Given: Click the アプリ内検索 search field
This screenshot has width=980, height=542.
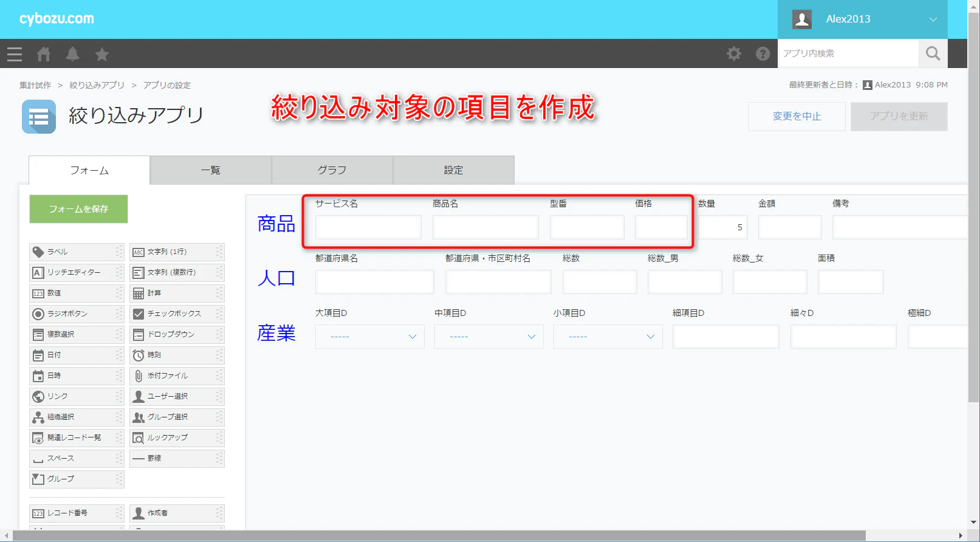Looking at the screenshot, I should point(848,53).
